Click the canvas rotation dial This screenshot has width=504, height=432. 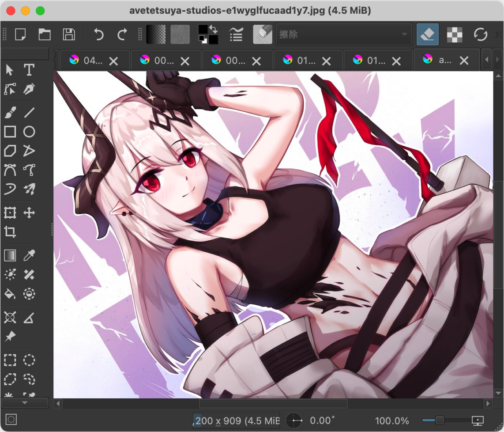(294, 421)
